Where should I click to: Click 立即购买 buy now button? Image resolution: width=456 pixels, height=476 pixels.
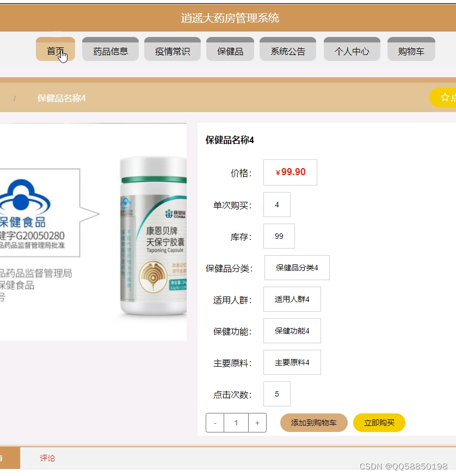(379, 423)
